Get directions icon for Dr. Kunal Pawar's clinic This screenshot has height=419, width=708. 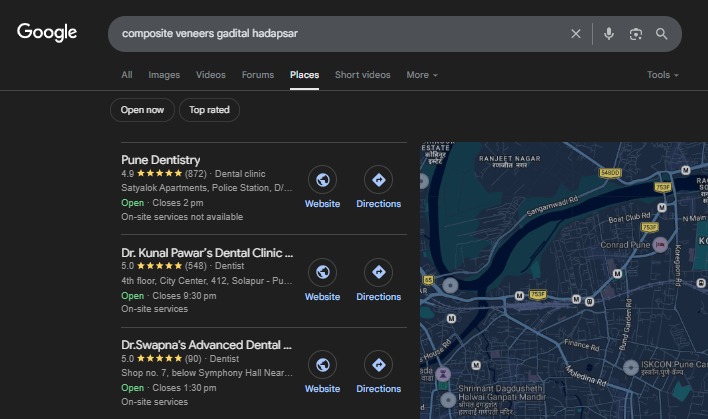coord(378,272)
